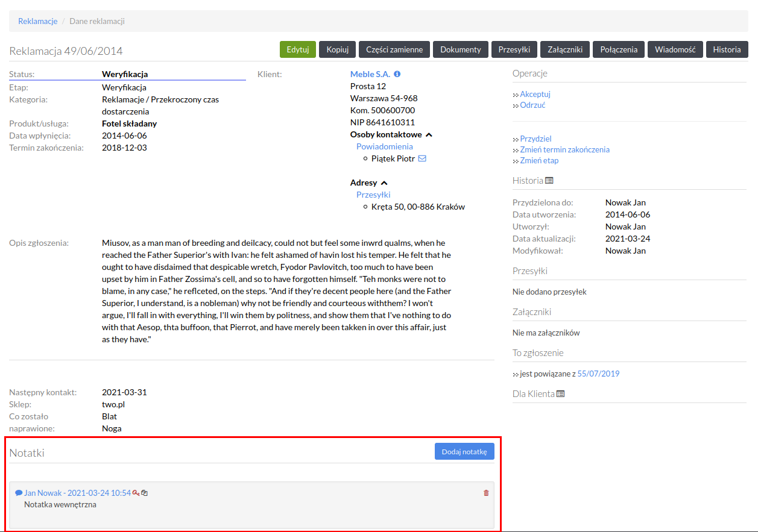
Task: Click the Operacje section heading
Action: 530,73
